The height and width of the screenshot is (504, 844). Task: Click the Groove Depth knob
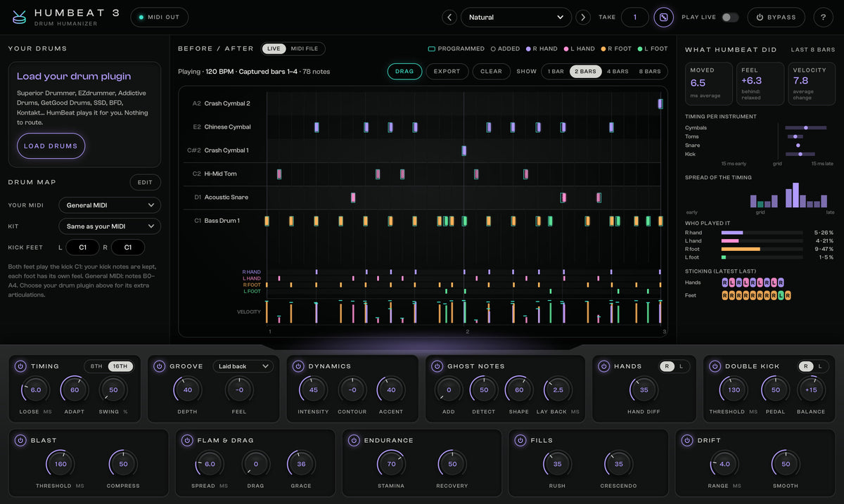[x=188, y=389]
